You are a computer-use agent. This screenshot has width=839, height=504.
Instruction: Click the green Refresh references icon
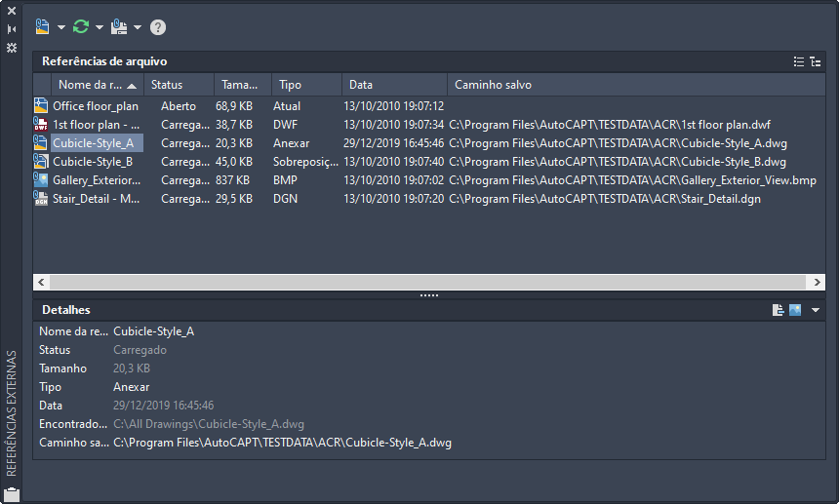[81, 26]
